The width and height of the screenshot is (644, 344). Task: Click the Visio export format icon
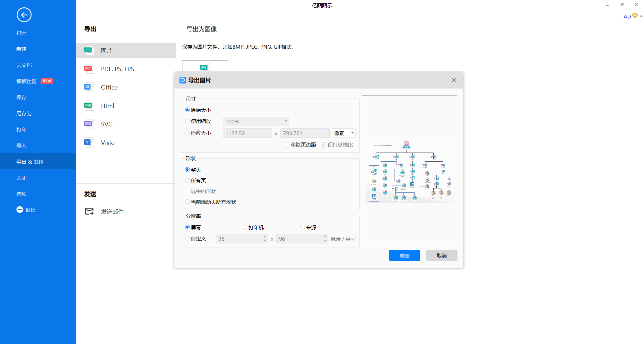(x=89, y=142)
